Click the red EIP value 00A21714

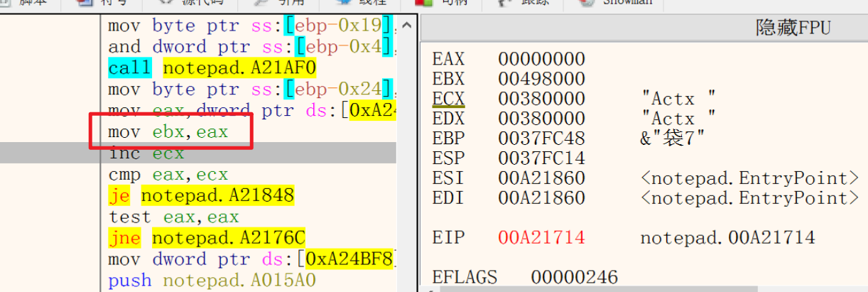[541, 237]
